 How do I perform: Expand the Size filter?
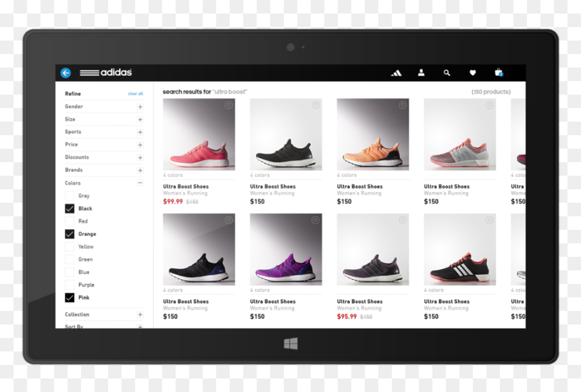pyautogui.click(x=140, y=120)
